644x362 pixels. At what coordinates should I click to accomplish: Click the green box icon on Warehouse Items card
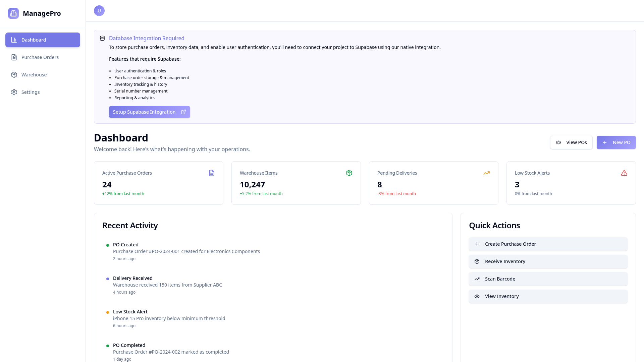coord(349,173)
